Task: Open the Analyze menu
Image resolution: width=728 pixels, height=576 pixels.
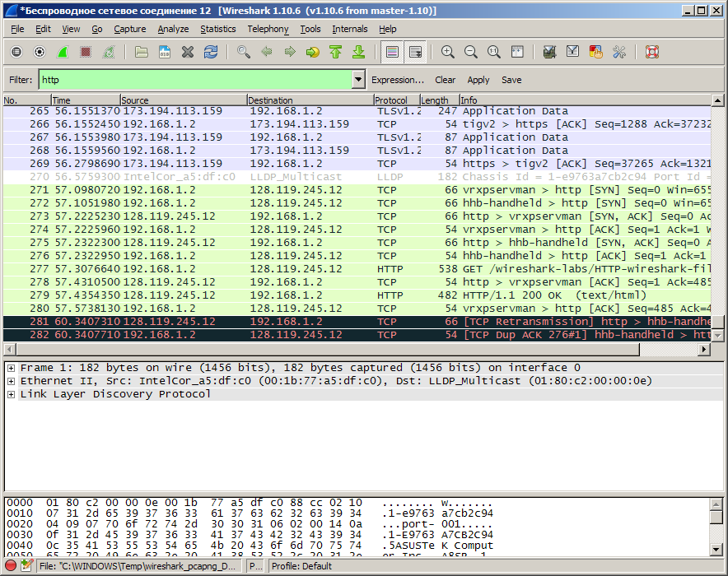Action: click(x=173, y=30)
